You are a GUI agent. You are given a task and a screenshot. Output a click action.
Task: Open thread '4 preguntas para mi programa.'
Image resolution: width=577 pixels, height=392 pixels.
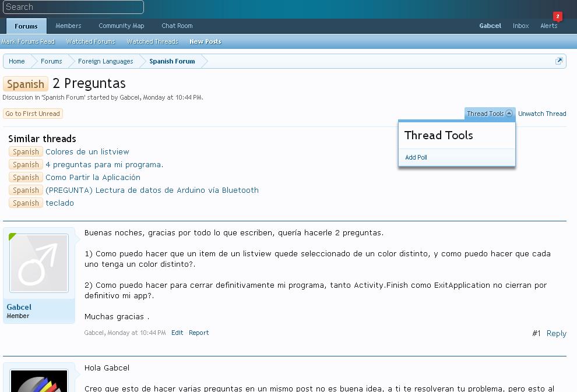tap(104, 164)
